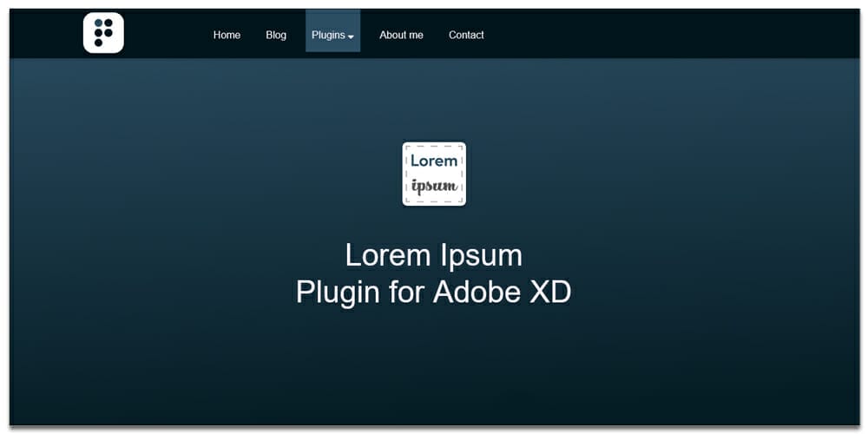Open the About me page
This screenshot has width=868, height=434.
[401, 35]
